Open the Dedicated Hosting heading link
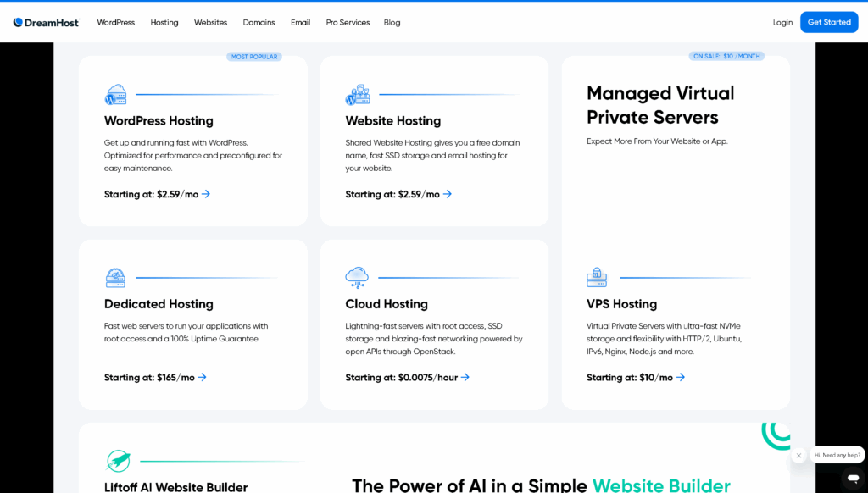The width and height of the screenshot is (868, 493). pyautogui.click(x=159, y=304)
